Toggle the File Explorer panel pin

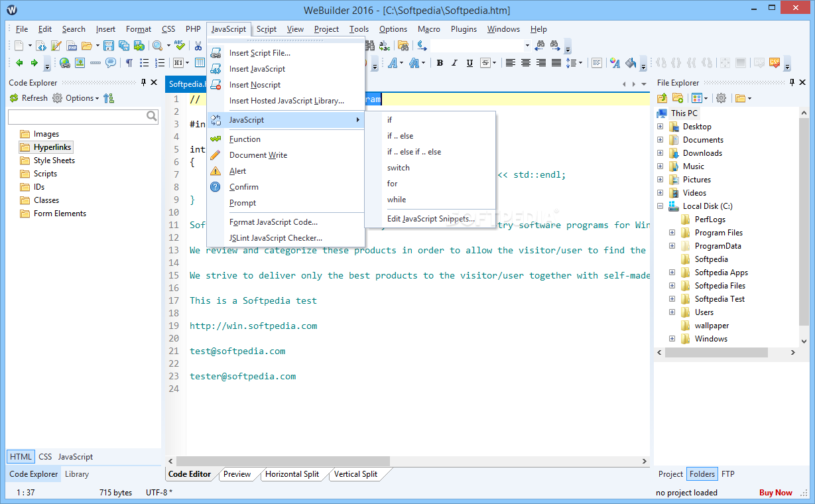point(792,83)
